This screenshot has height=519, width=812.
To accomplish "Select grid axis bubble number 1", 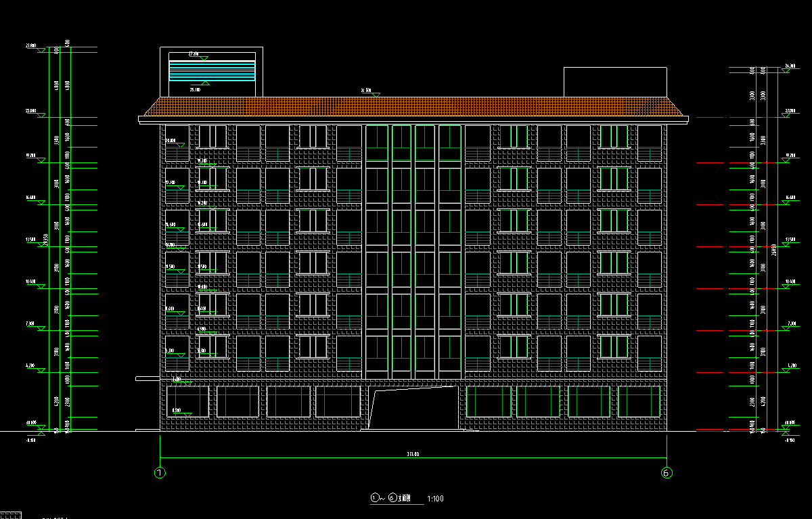I will [x=160, y=473].
